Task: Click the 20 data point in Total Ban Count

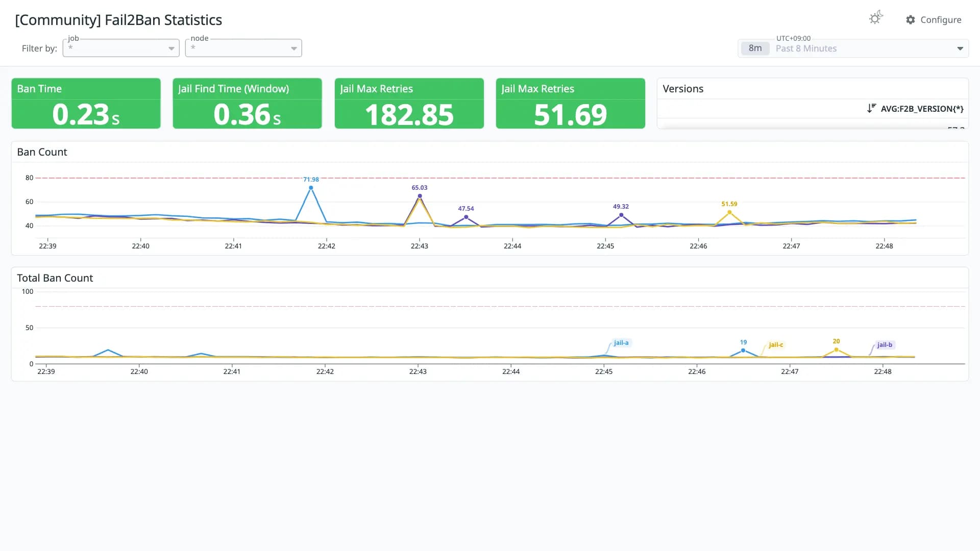Action: [836, 349]
